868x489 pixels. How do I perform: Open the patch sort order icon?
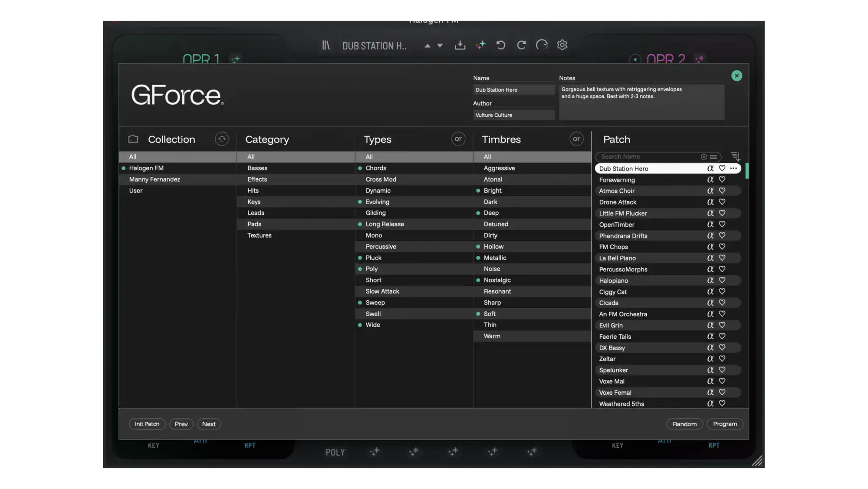tap(735, 156)
